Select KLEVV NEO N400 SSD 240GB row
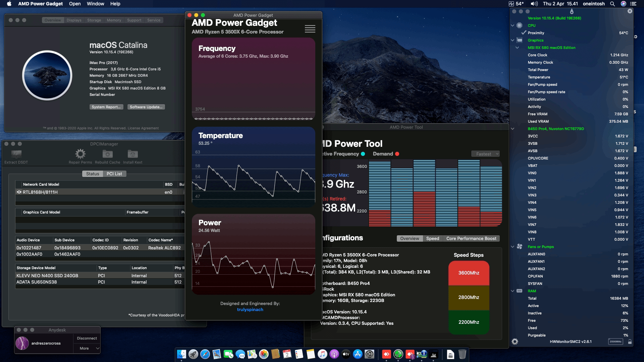Screen dimensions: 644x362 pyautogui.click(x=100, y=276)
